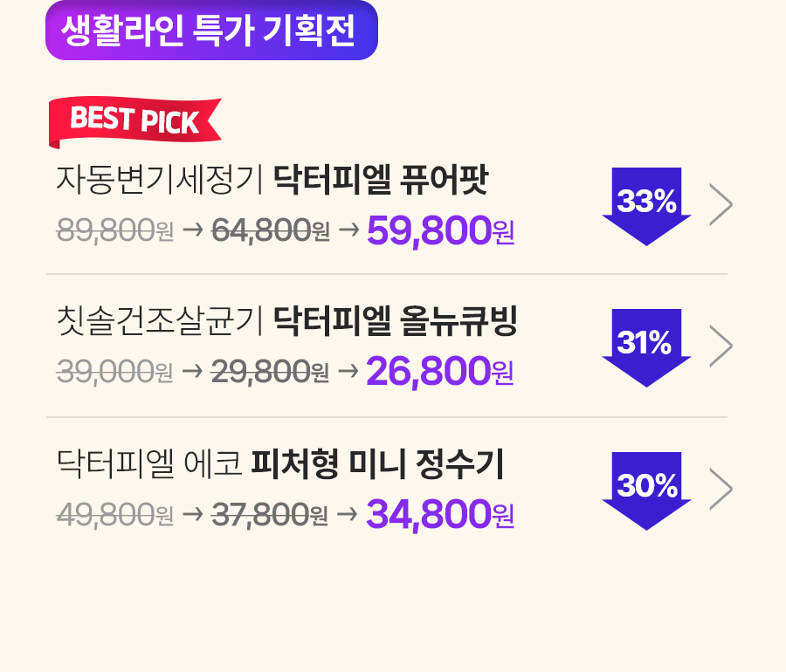Click the crossed-out 39,000원 original price

coord(114,372)
